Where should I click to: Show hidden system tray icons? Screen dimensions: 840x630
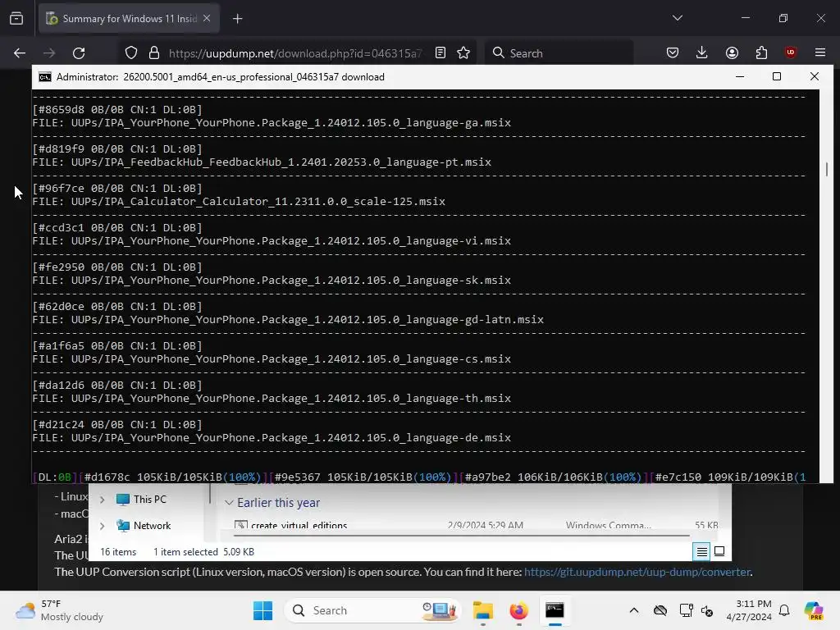pos(634,610)
